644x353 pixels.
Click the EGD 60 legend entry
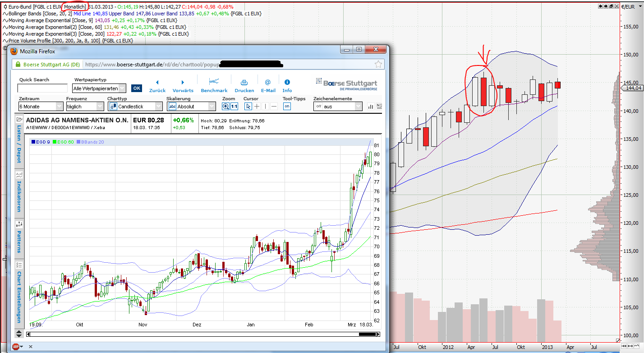pyautogui.click(x=63, y=142)
